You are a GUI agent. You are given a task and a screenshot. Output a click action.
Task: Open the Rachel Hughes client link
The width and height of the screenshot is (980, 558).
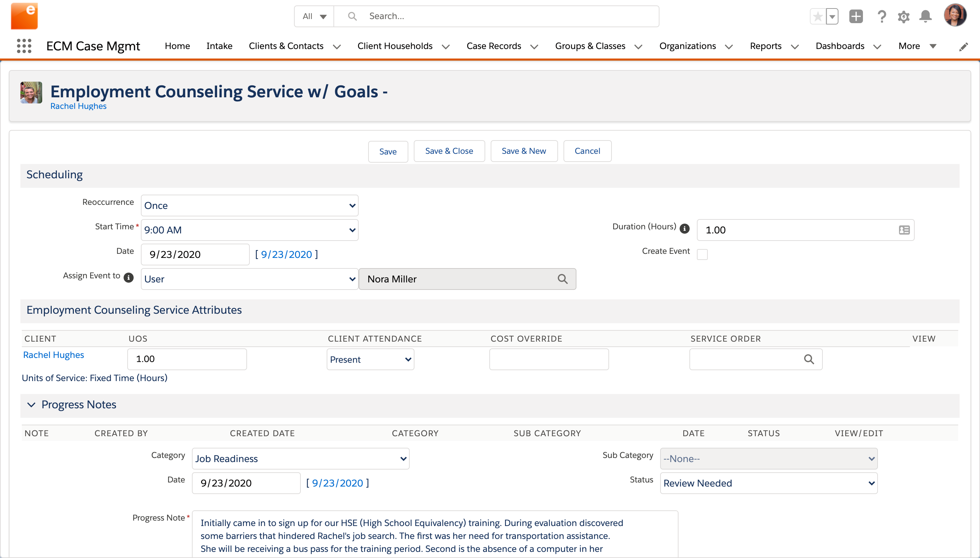[x=53, y=355]
